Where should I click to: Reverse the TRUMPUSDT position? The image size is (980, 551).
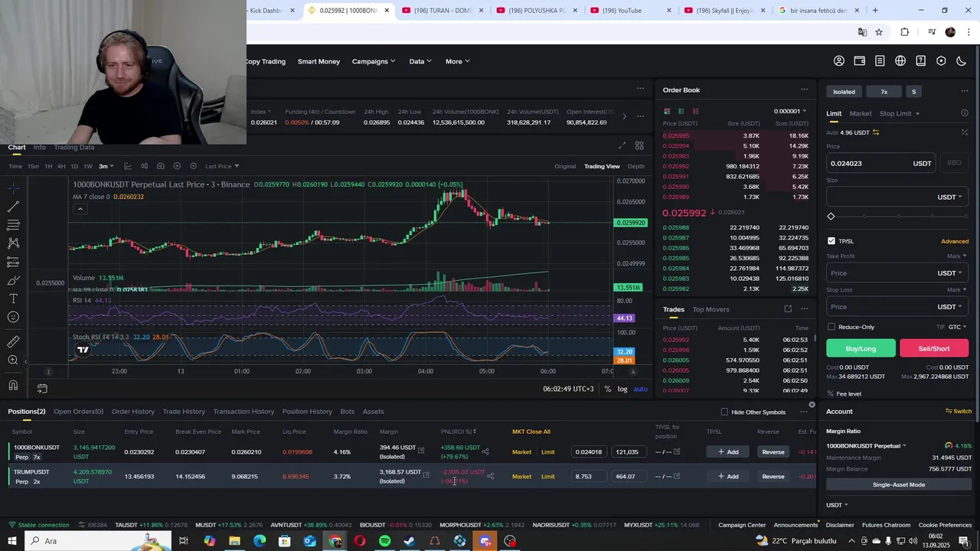[773, 476]
